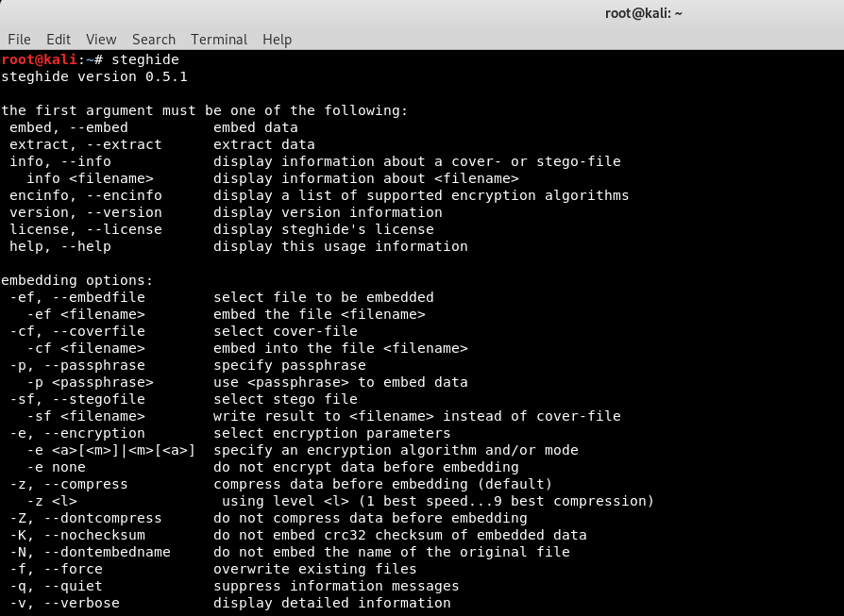The image size is (844, 616).
Task: Click the steghide version 0.5.1 line
Action: click(x=94, y=76)
